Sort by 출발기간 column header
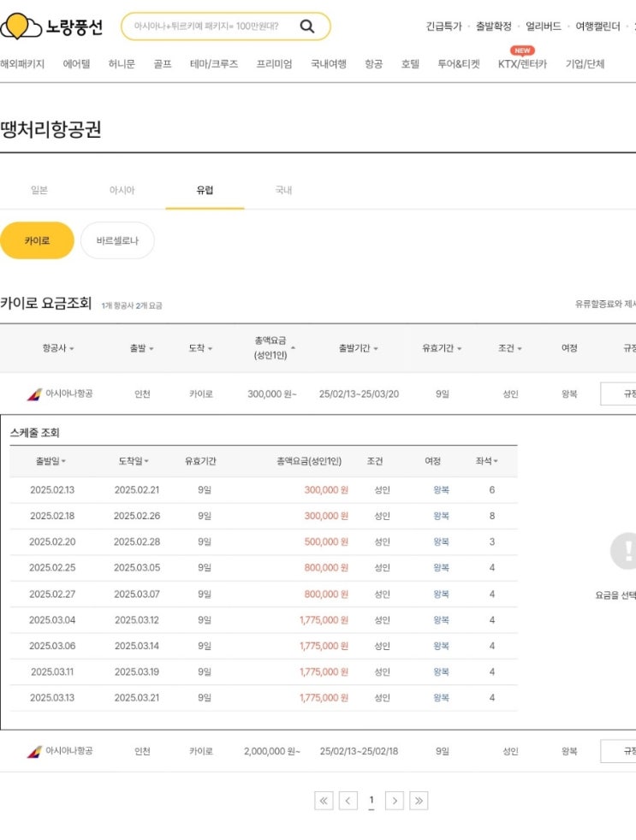The image size is (636, 840). (x=358, y=348)
